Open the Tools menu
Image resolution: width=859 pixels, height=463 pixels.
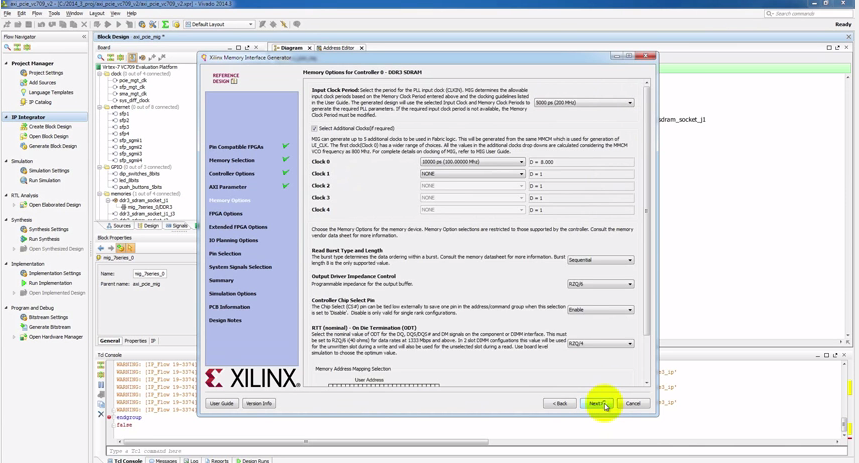pos(54,13)
